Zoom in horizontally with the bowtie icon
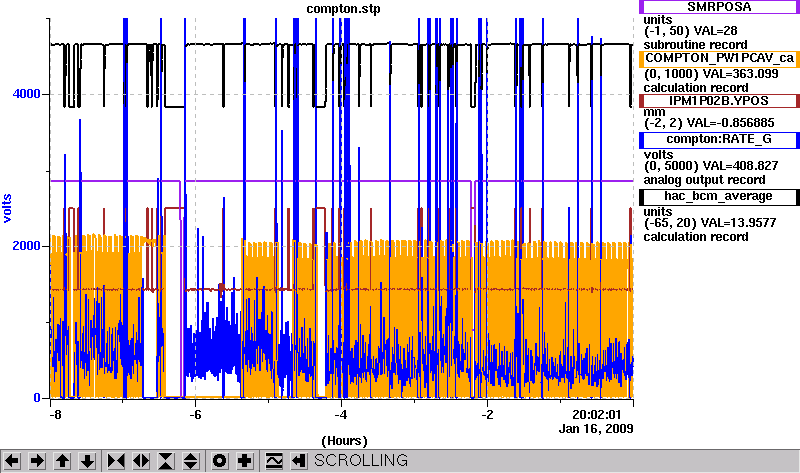The height and width of the screenshot is (473, 800). coord(116,461)
